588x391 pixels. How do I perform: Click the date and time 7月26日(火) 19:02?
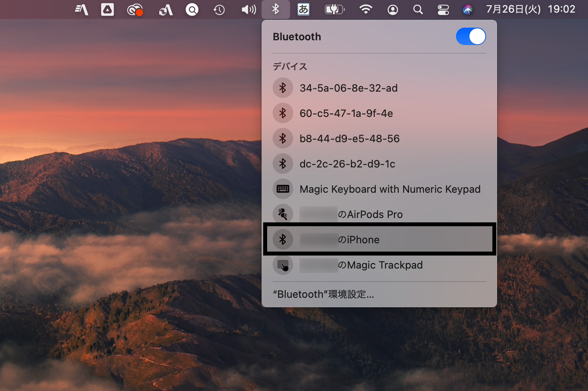(531, 9)
